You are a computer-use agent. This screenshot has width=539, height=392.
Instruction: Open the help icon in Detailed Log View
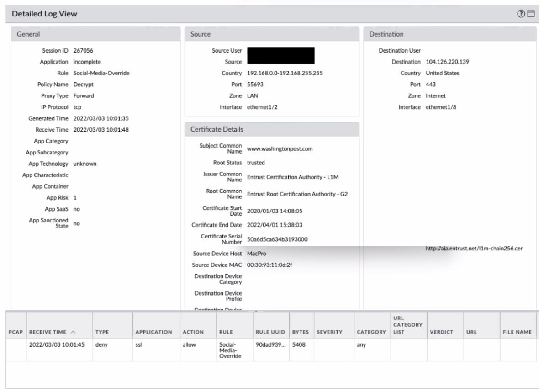(522, 14)
